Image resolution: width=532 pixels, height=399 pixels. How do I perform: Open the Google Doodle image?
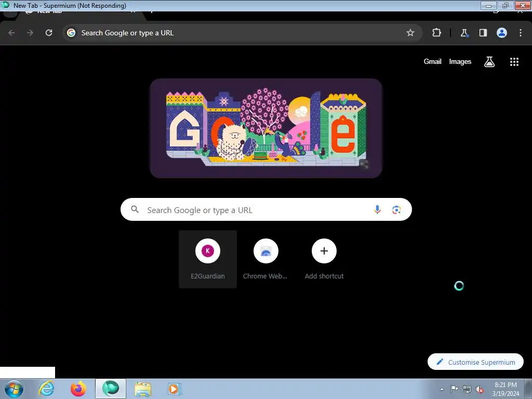tap(266, 128)
